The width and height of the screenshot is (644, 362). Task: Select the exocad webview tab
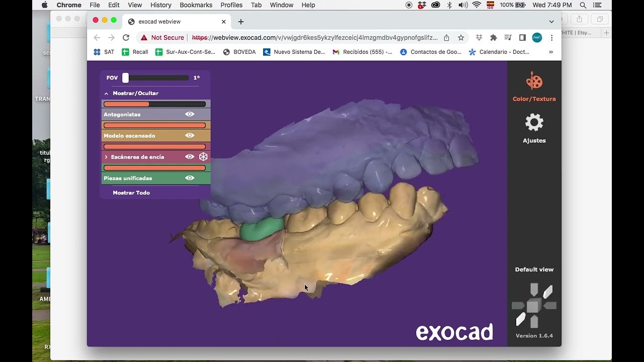pos(177,22)
